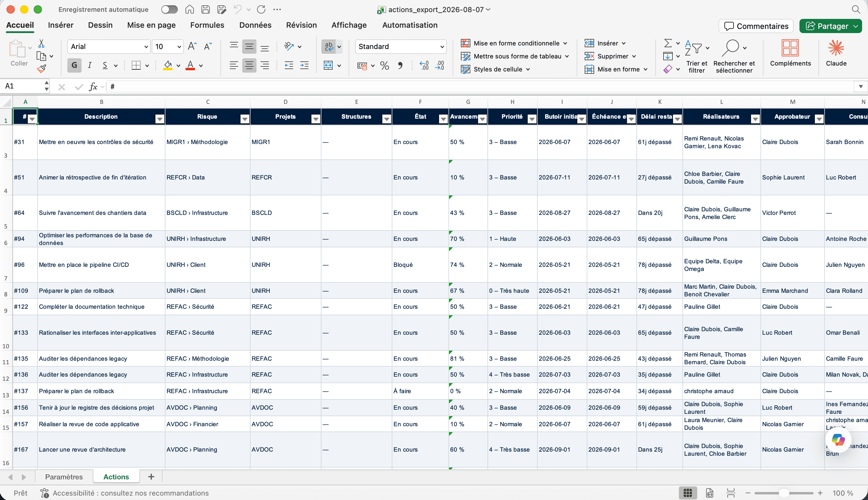This screenshot has width=868, height=500.
Task: Decrease font size with the smaller A
Action: [208, 46]
